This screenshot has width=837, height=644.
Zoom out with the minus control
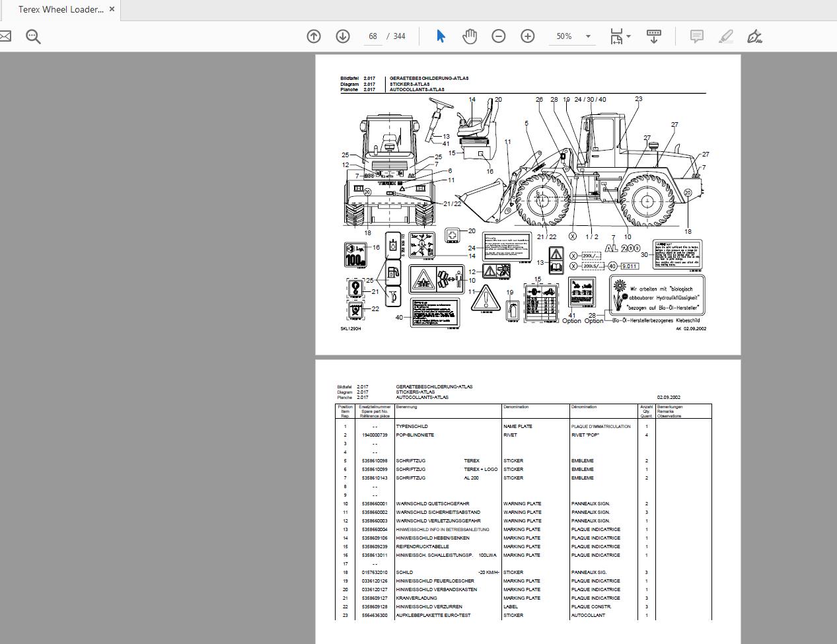499,36
